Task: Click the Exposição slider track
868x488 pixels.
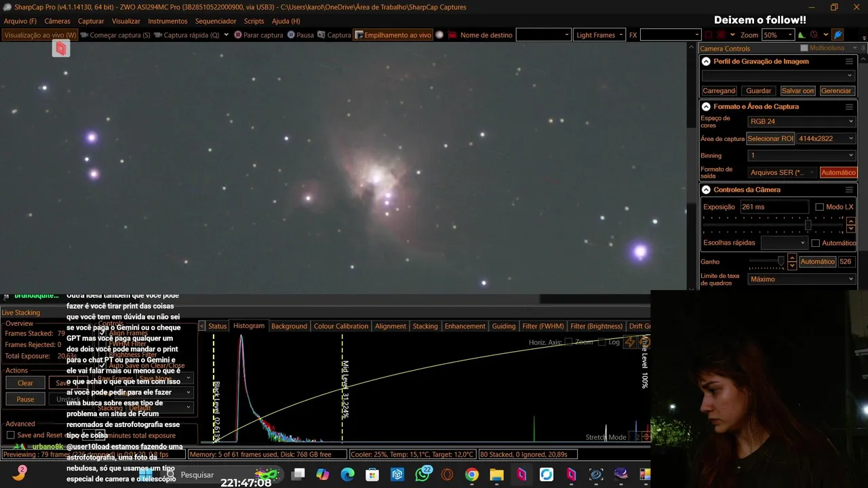Action: coord(773,224)
